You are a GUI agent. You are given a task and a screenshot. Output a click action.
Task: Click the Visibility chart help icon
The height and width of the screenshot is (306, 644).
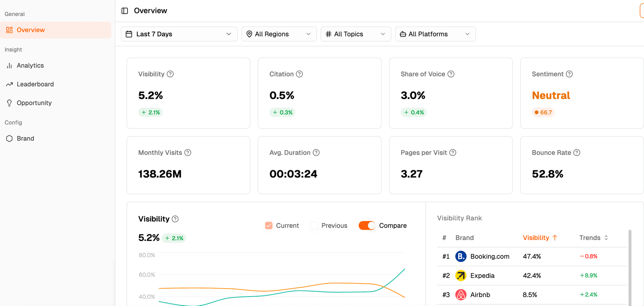pyautogui.click(x=175, y=219)
